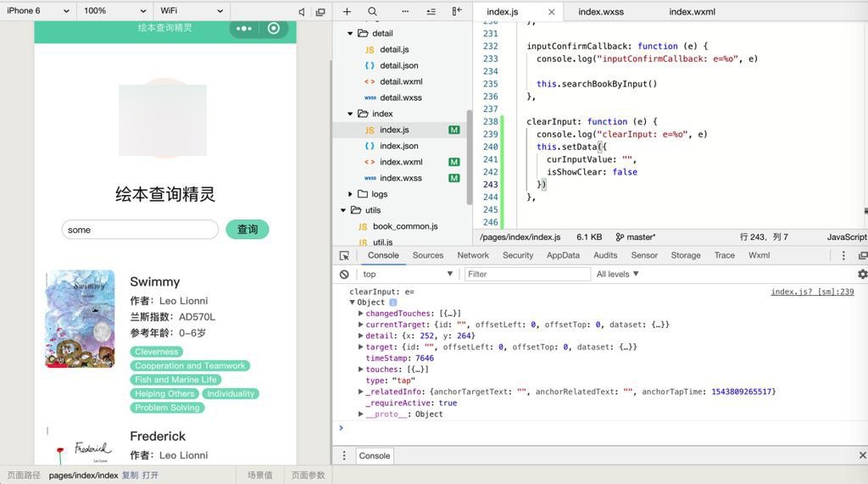This screenshot has width=868, height=484.
Task: Click the detach simulator window icon
Action: tap(320, 12)
